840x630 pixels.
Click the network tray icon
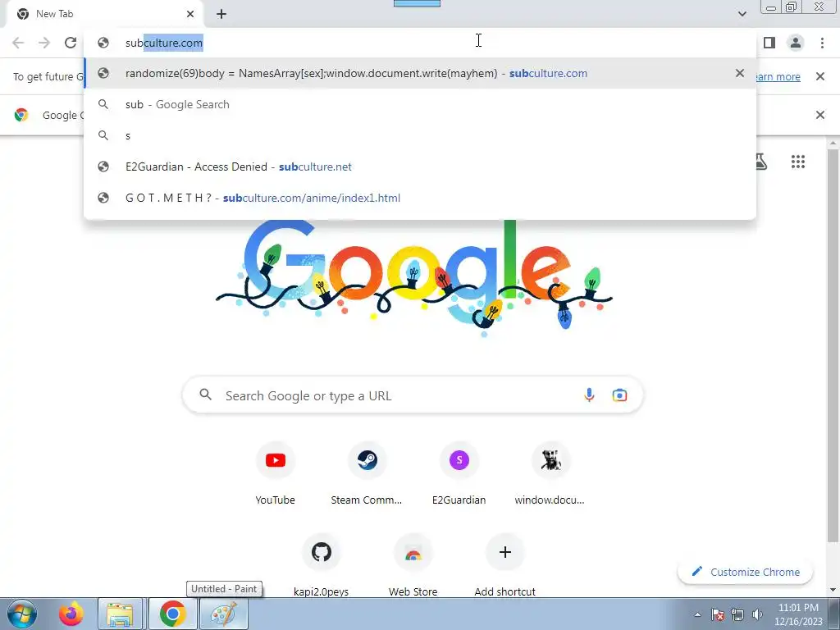[737, 614]
